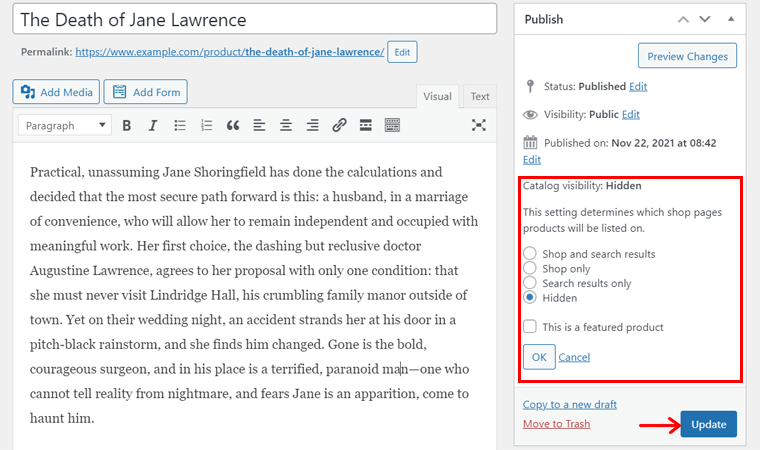Select 'Shop and search results' radio option

(530, 254)
